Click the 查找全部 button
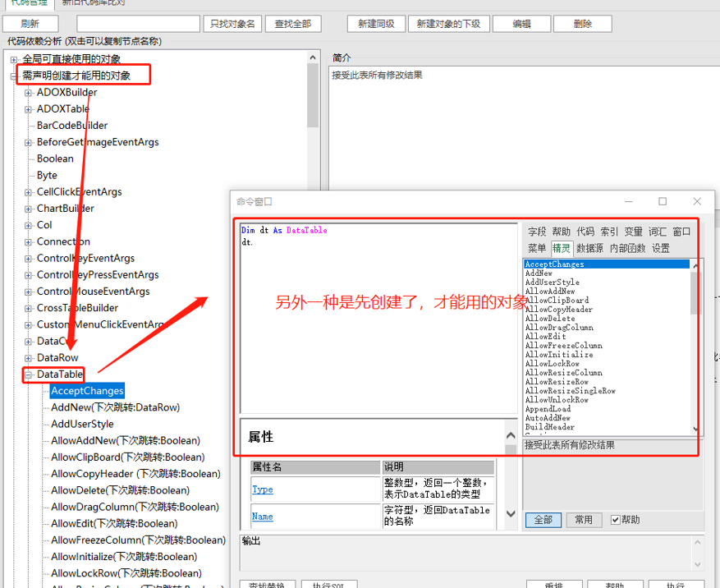This screenshot has width=720, height=588. point(293,24)
